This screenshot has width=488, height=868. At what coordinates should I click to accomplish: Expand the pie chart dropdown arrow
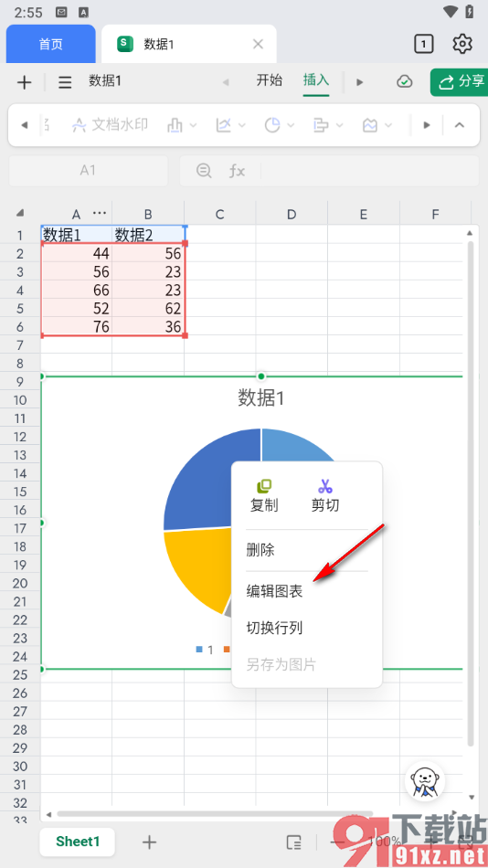(x=291, y=126)
